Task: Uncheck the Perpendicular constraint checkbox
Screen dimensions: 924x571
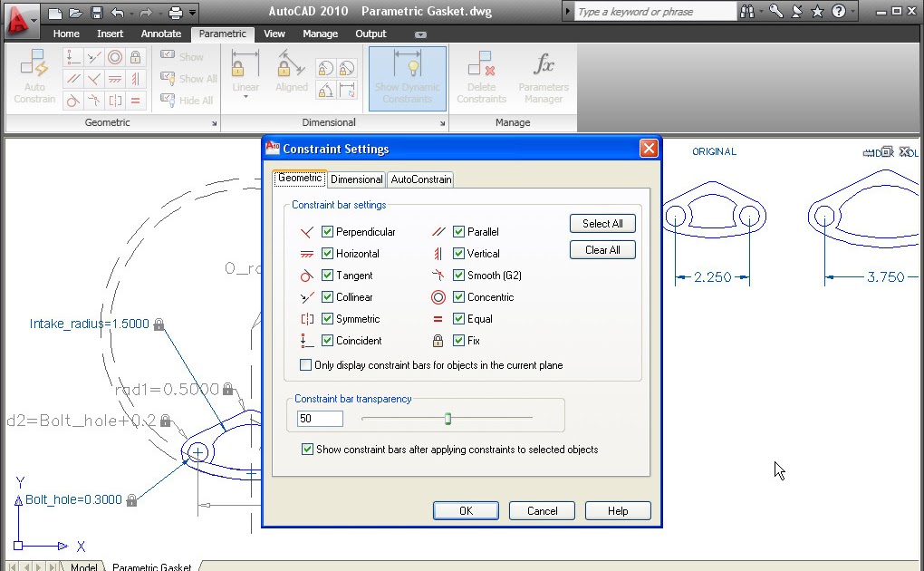Action: (x=328, y=232)
